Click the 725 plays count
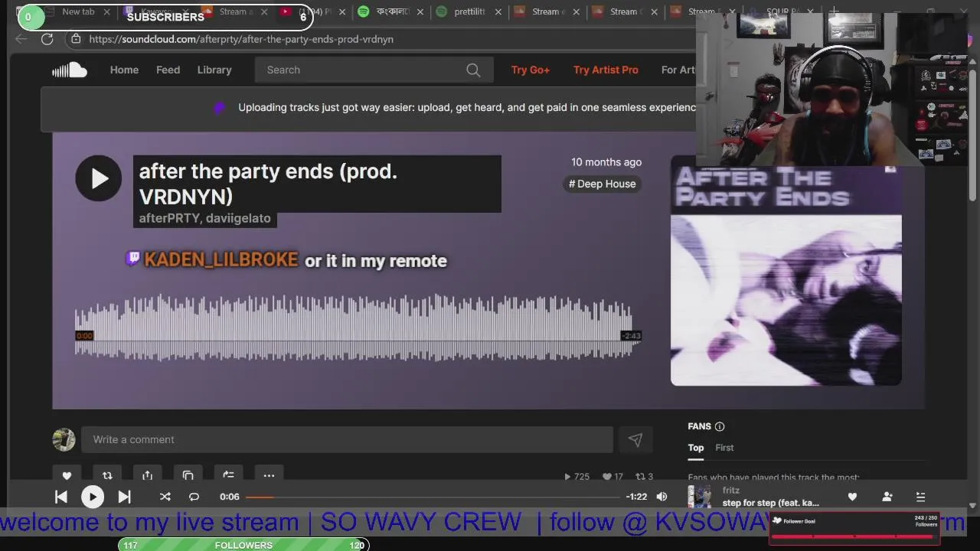Viewport: 980px width, 551px height. (x=577, y=477)
